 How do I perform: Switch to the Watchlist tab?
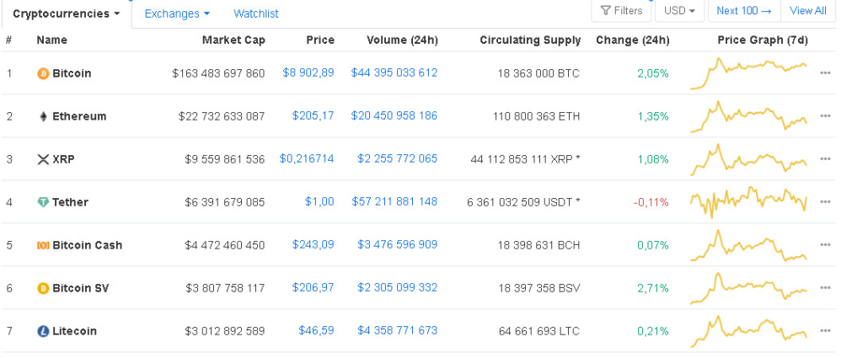click(256, 13)
